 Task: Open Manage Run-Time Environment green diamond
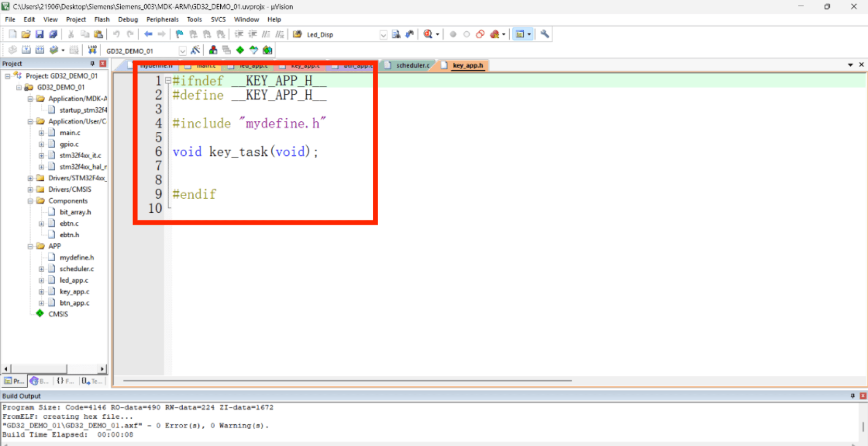240,50
